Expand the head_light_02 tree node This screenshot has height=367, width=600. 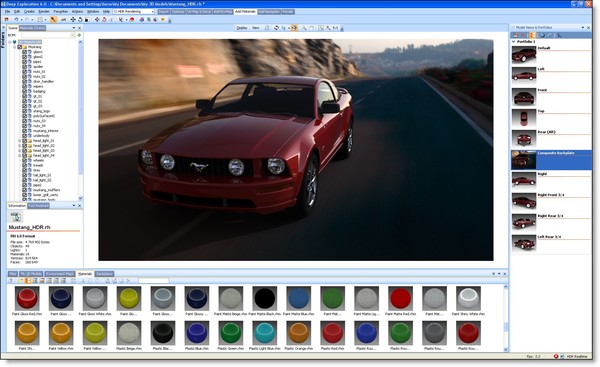click(20, 146)
